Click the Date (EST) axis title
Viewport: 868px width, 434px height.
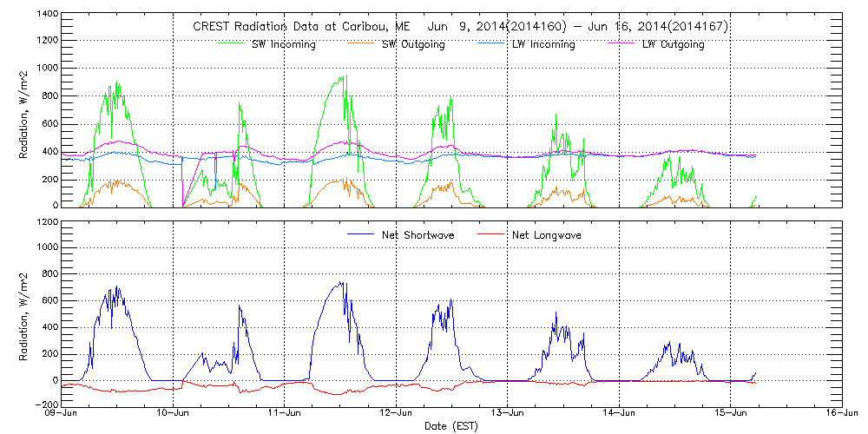451,426
